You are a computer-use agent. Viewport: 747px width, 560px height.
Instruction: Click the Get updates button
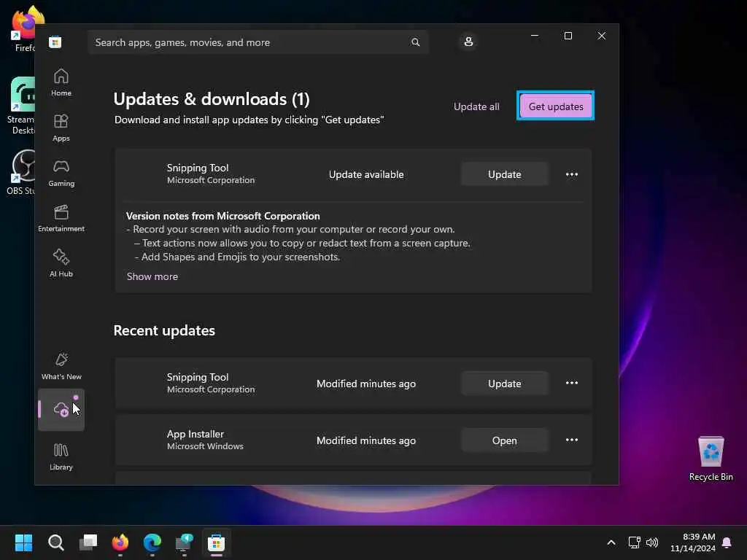tap(555, 106)
